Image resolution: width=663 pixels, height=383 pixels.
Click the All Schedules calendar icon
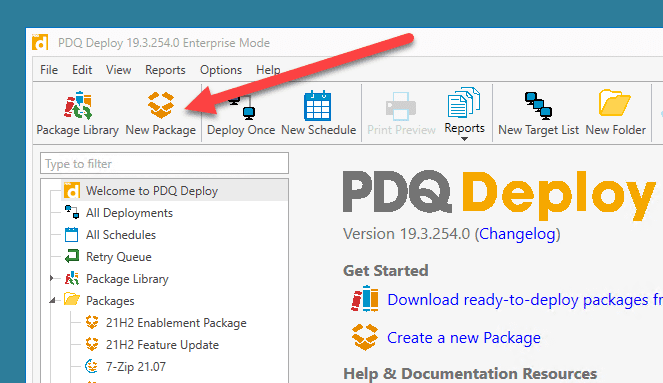pyautogui.click(x=71, y=235)
